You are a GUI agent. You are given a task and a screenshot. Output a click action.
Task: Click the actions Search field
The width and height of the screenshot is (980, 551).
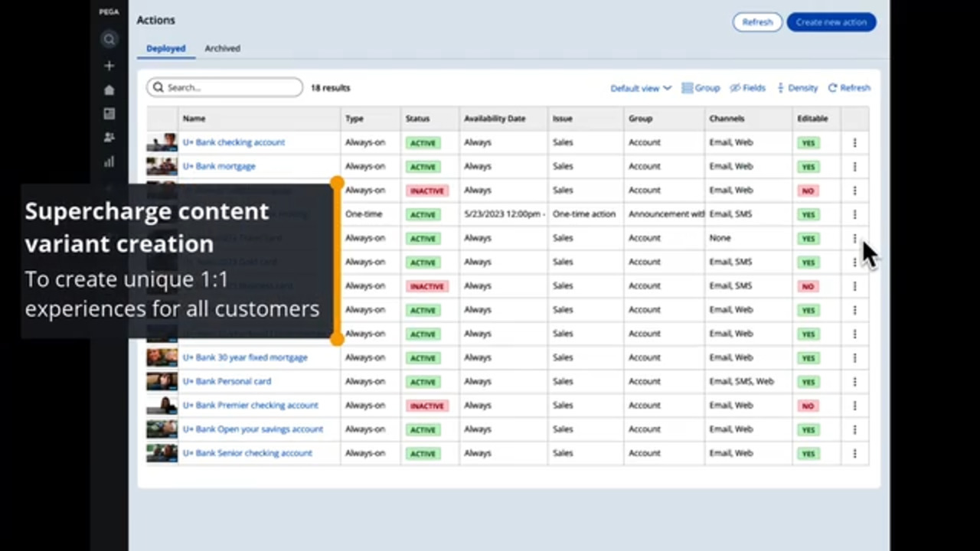click(x=225, y=87)
